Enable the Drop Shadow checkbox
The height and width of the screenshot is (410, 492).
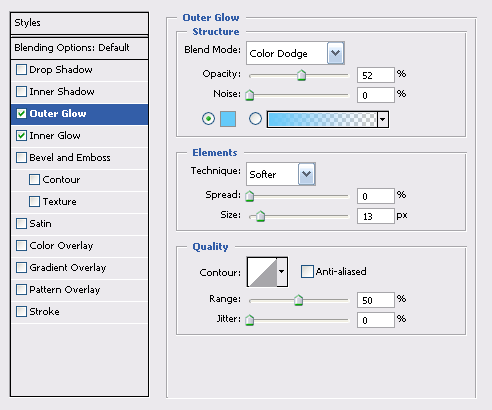click(x=21, y=70)
